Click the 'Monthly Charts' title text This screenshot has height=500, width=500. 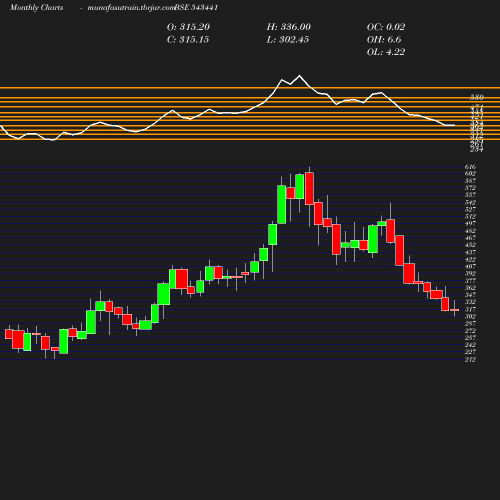[x=36, y=8]
